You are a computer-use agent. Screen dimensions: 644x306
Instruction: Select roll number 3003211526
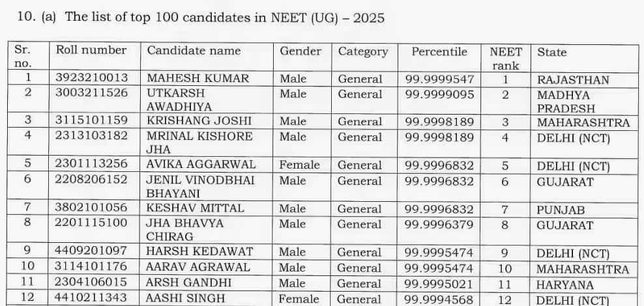pyautogui.click(x=91, y=92)
